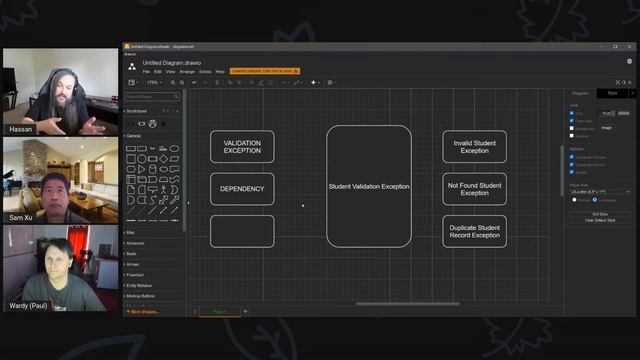
Task: Select the Parallelogram shape in General palette
Action: click(x=174, y=159)
